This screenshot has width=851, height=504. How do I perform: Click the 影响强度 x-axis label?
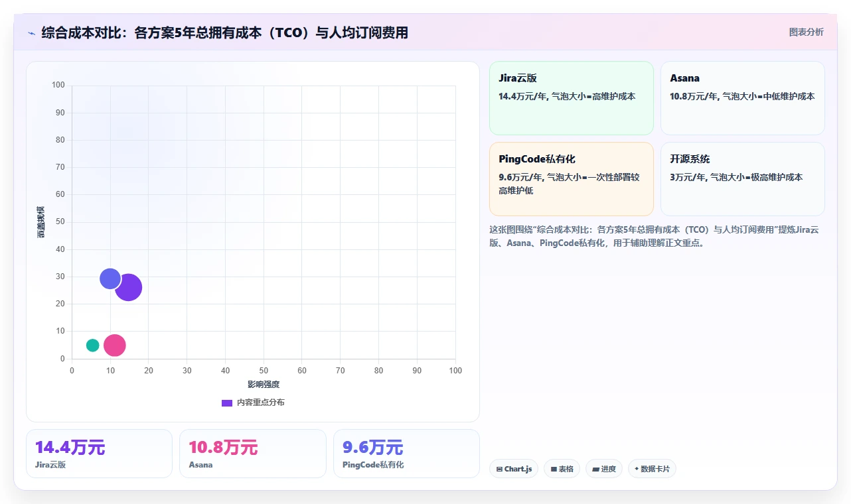pos(264,385)
